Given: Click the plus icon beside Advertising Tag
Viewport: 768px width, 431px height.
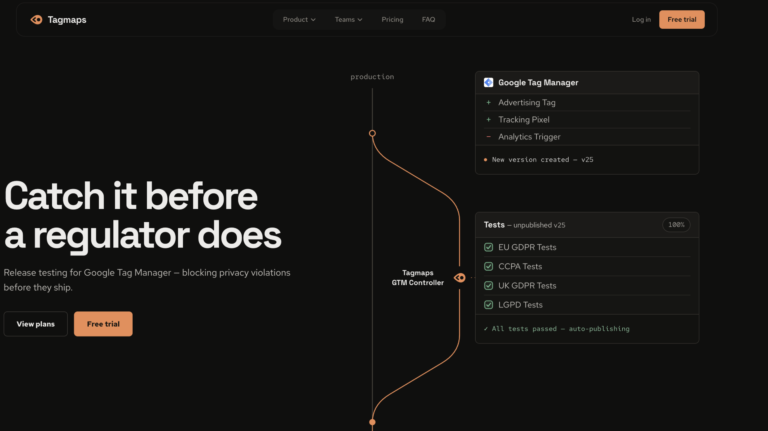Looking at the screenshot, I should point(488,102).
